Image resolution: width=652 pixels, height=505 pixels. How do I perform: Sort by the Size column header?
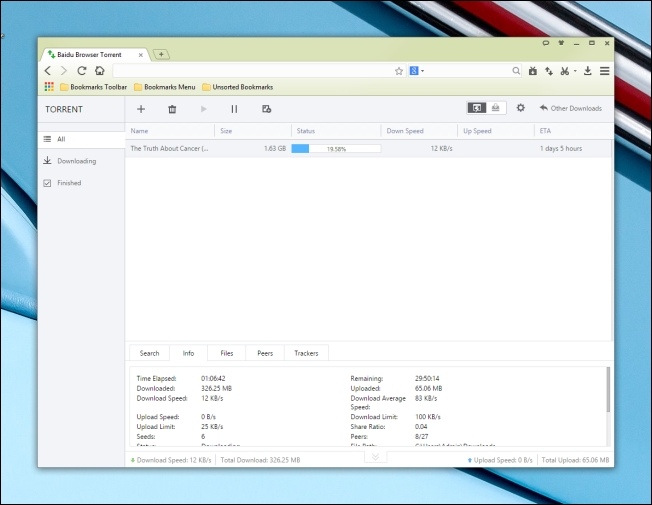253,131
